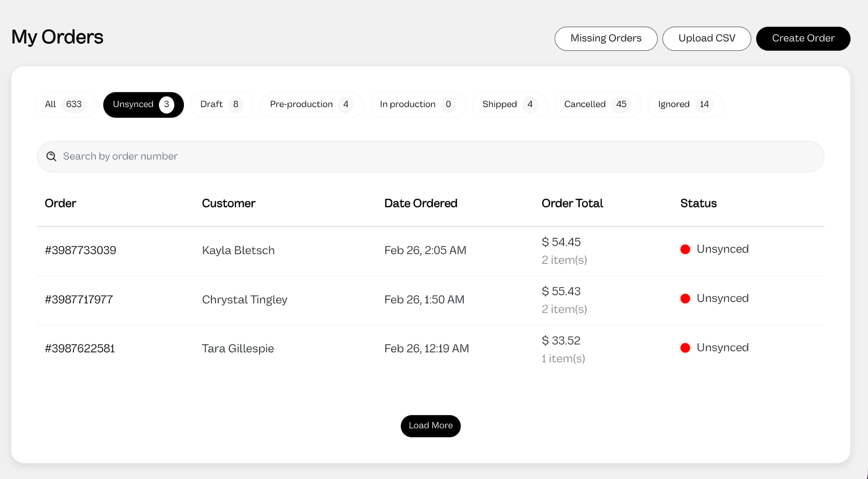Click 2 item(s) under $ 54.45
The width and height of the screenshot is (868, 479).
point(564,260)
